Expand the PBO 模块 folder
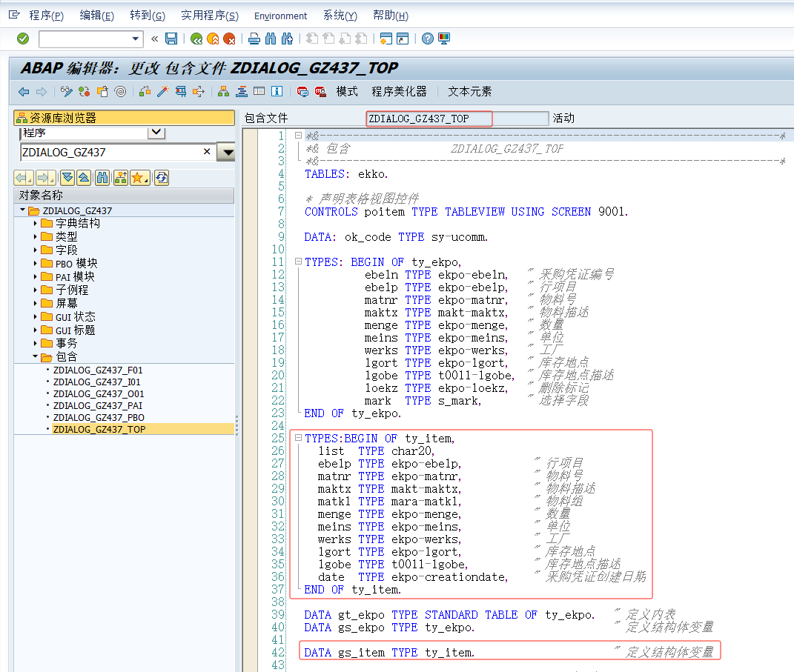 (x=35, y=263)
